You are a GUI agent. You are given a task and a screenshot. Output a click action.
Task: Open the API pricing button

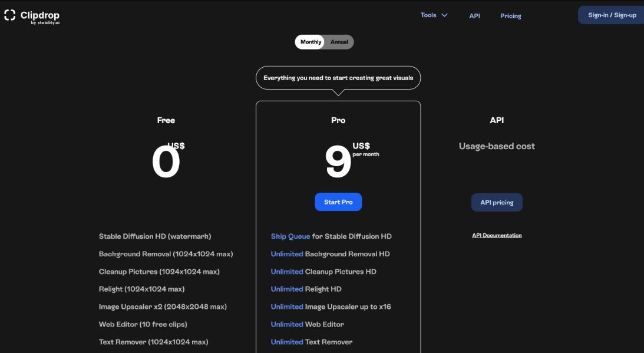click(x=497, y=203)
